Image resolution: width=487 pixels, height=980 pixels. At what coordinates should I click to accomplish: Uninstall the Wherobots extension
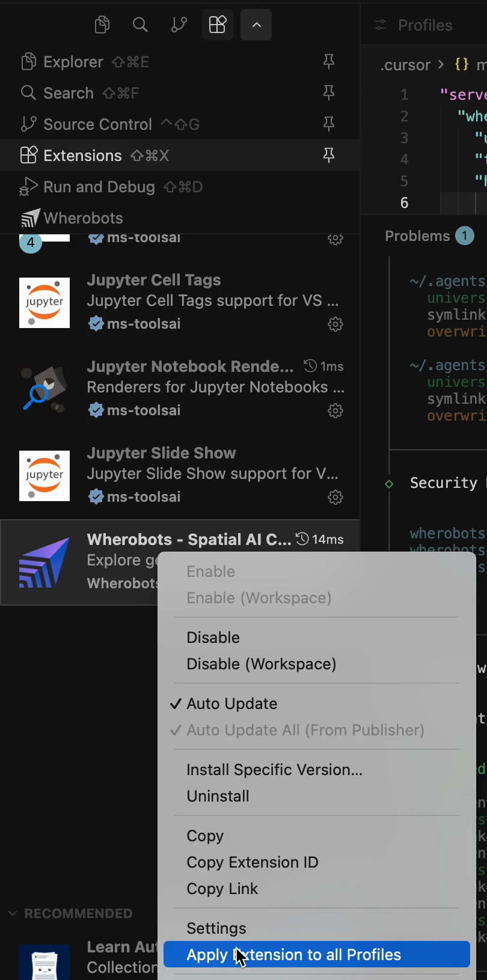point(217,796)
